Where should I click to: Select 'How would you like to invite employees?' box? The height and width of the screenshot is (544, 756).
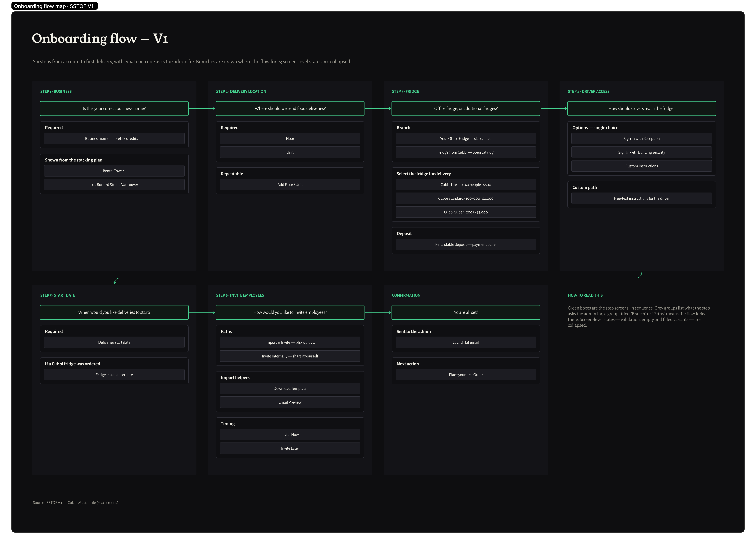coord(290,312)
